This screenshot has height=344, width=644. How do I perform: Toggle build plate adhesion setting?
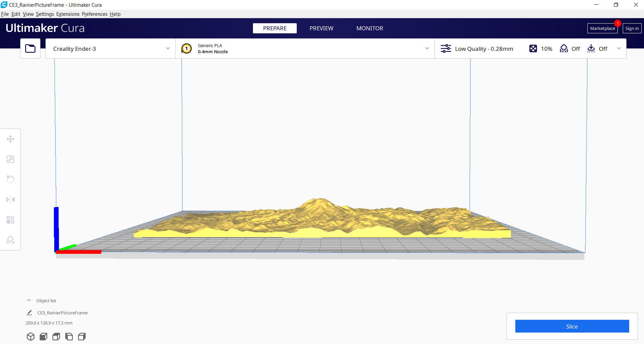pyautogui.click(x=598, y=49)
